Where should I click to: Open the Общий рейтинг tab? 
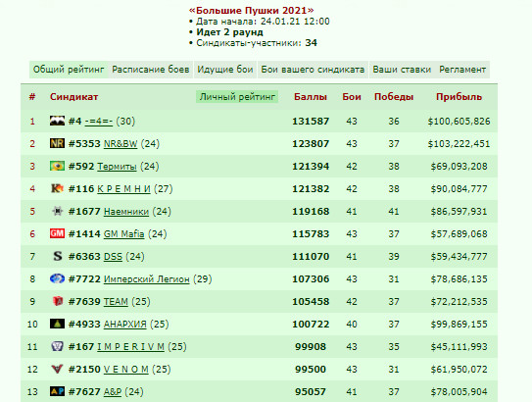69,70
